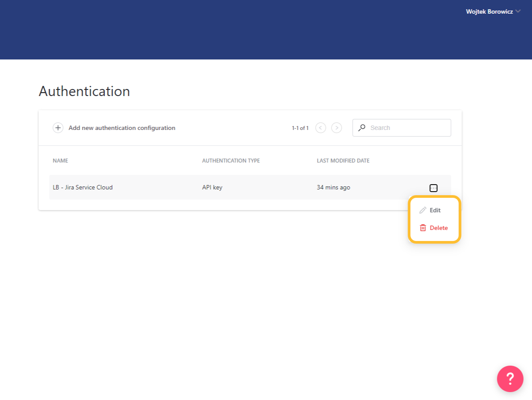Viewport: 532px width, 400px height.
Task: Click the magnifying glass in the search box
Action: pos(361,127)
